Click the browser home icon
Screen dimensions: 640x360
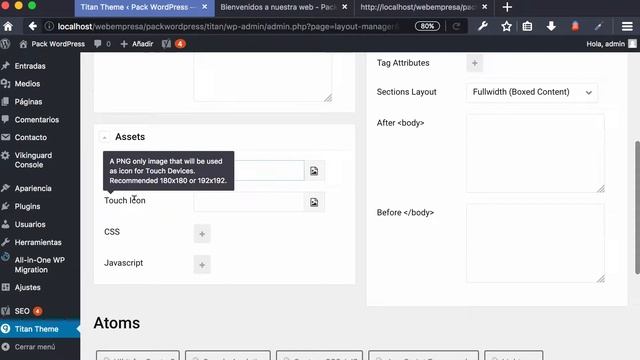tap(8, 27)
